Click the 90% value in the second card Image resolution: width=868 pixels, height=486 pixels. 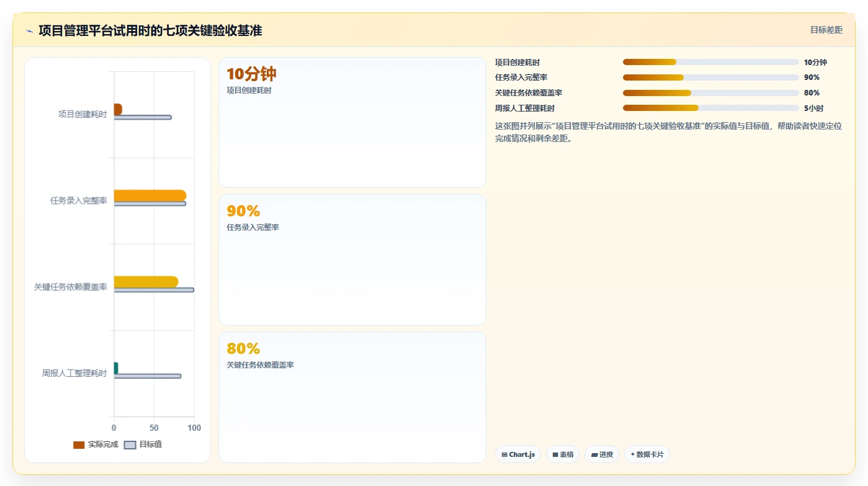243,211
